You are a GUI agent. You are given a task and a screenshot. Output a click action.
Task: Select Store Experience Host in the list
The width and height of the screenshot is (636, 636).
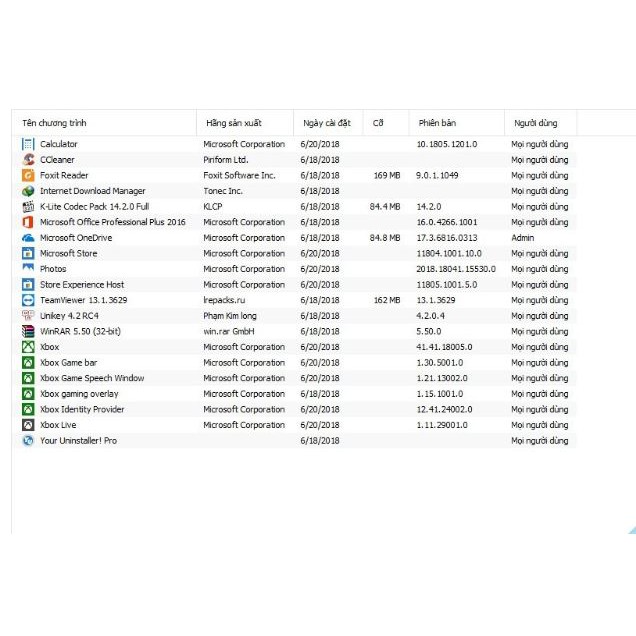[82, 285]
